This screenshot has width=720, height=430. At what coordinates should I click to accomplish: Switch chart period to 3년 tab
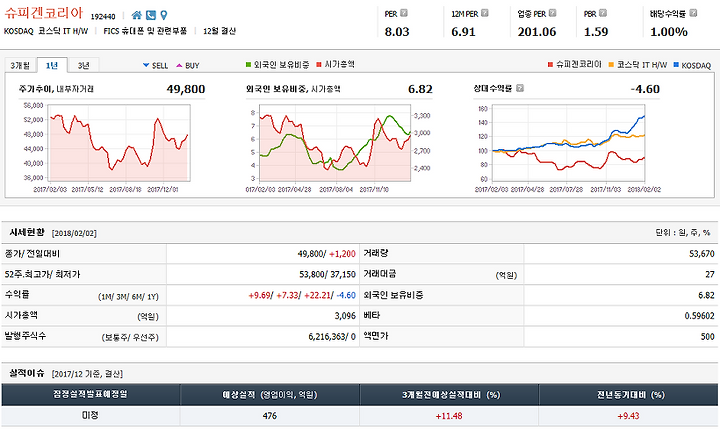[x=83, y=65]
